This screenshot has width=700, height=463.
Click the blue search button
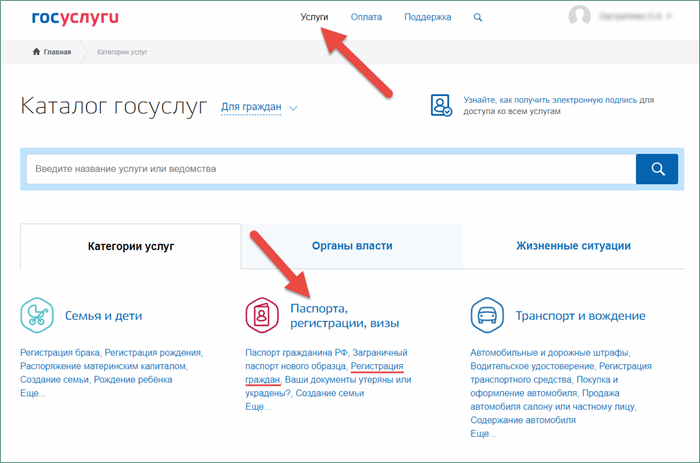click(657, 169)
